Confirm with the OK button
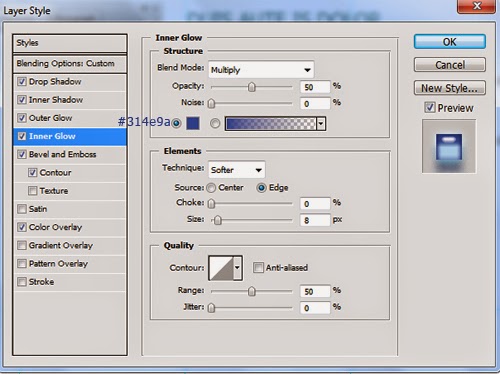The width and height of the screenshot is (500, 374). [x=450, y=42]
